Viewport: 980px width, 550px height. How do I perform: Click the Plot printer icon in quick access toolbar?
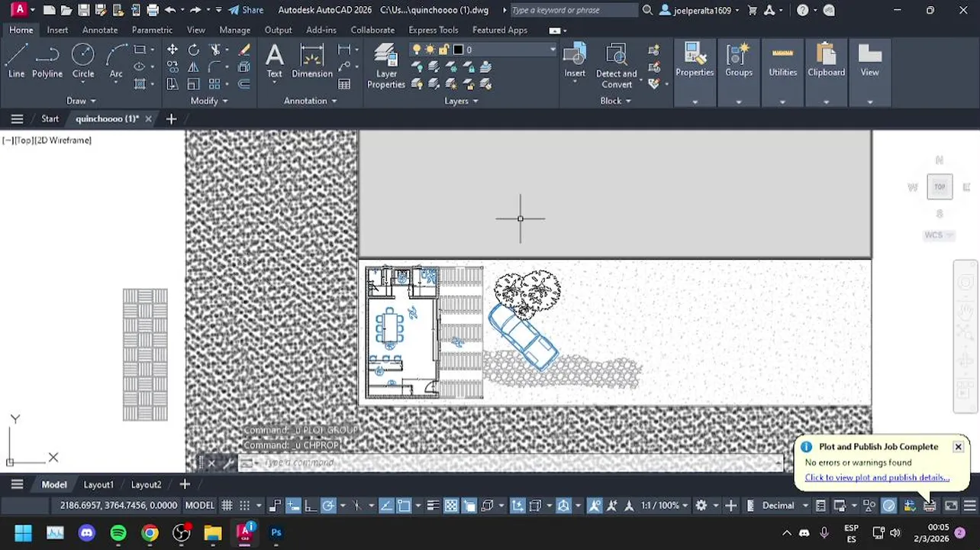pyautogui.click(x=153, y=10)
